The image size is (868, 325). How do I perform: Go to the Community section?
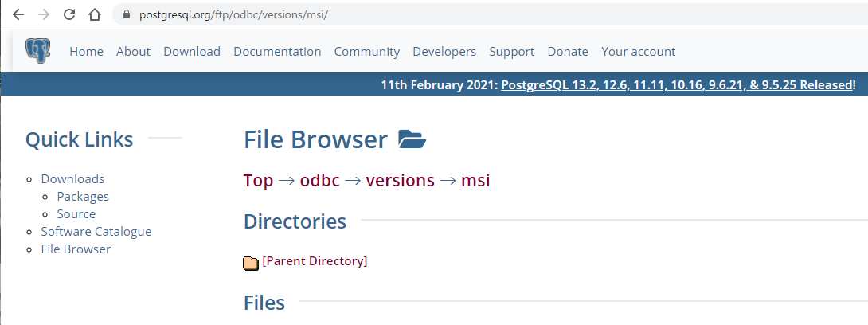coord(367,51)
